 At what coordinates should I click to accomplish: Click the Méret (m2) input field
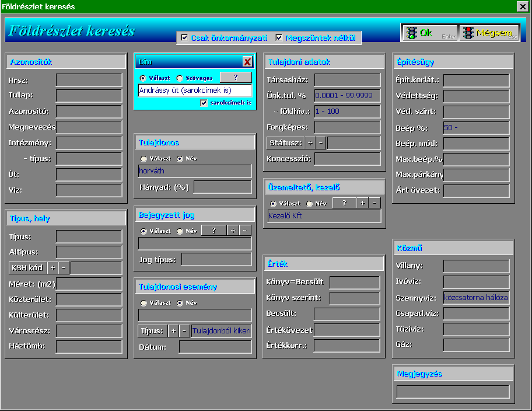89,284
